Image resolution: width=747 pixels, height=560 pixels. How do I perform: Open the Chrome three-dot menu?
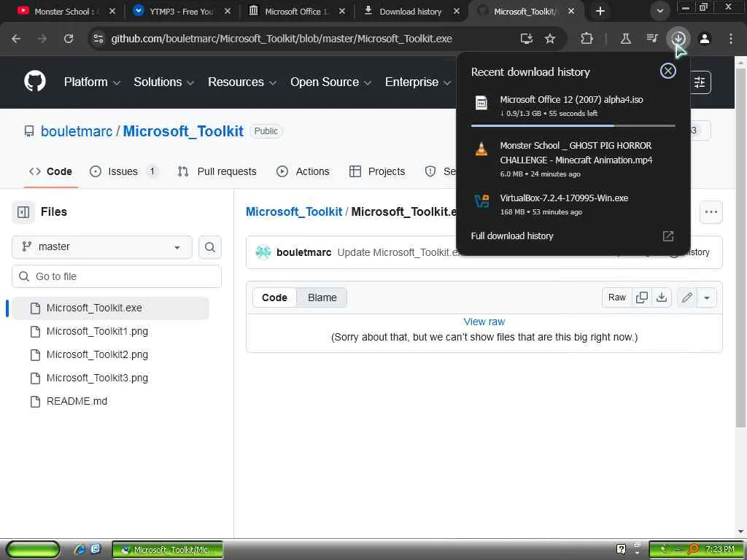coord(731,39)
